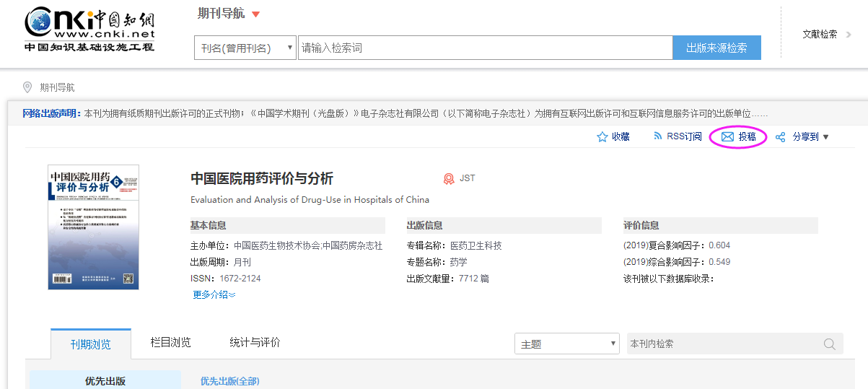Expand the 分享到 dropdown
The image size is (868, 389).
pyautogui.click(x=811, y=136)
